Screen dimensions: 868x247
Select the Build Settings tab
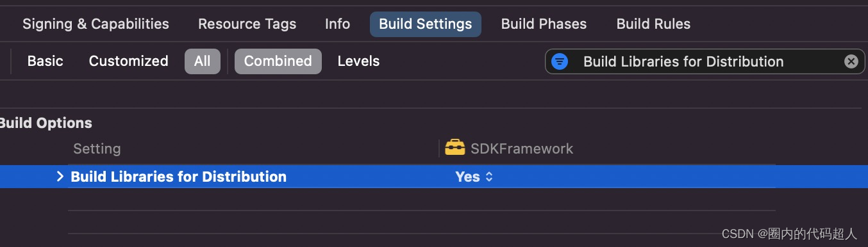pyautogui.click(x=426, y=24)
